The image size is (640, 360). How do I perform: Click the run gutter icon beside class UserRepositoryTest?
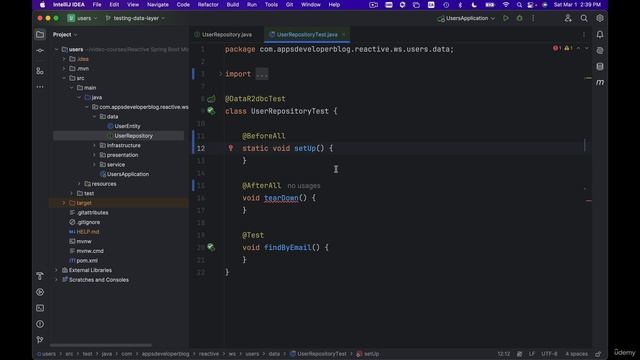click(211, 111)
